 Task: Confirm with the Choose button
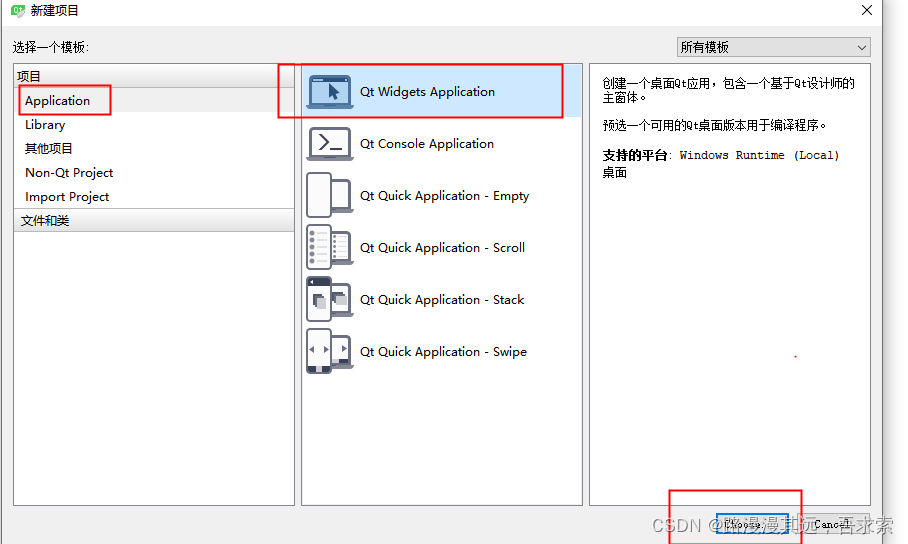click(752, 524)
